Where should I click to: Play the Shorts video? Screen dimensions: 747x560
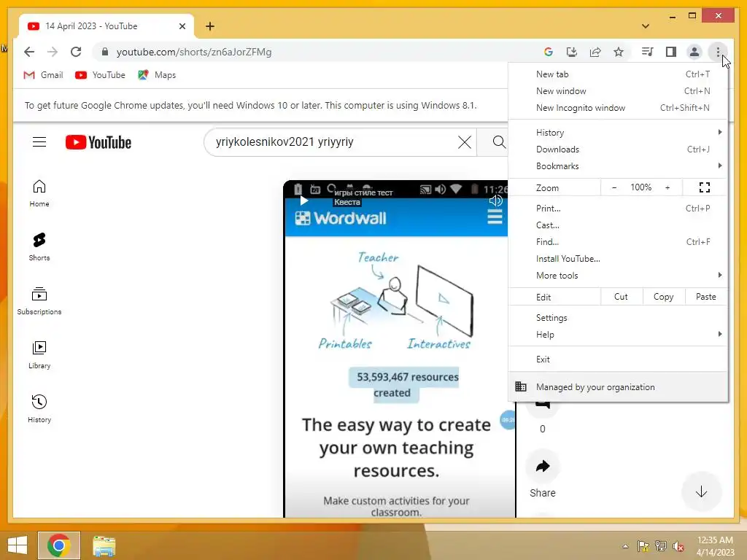(303, 201)
